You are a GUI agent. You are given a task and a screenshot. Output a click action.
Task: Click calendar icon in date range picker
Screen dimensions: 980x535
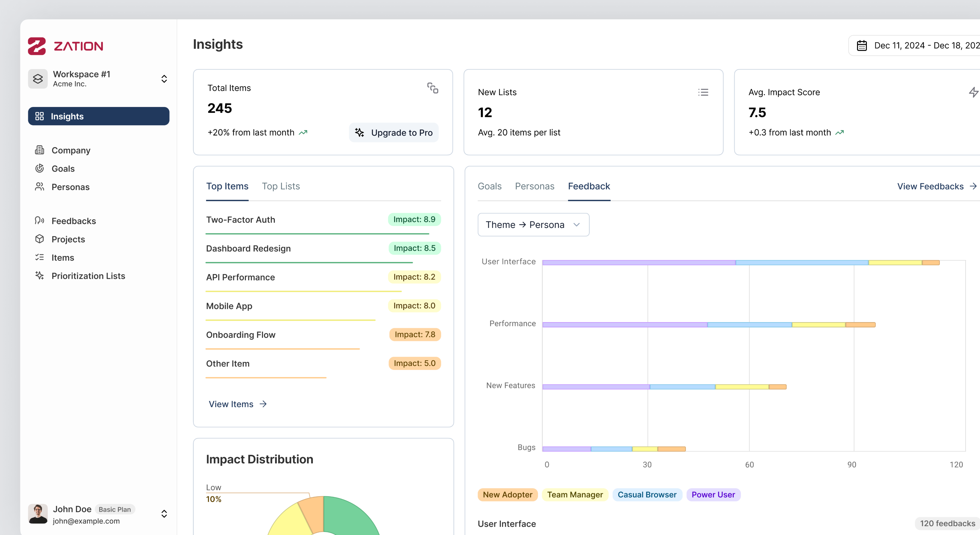[862, 46]
